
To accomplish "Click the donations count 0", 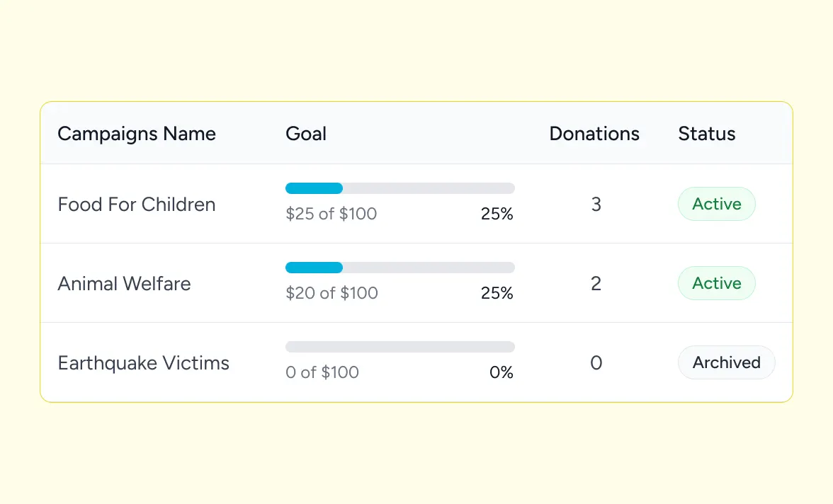I will [596, 363].
